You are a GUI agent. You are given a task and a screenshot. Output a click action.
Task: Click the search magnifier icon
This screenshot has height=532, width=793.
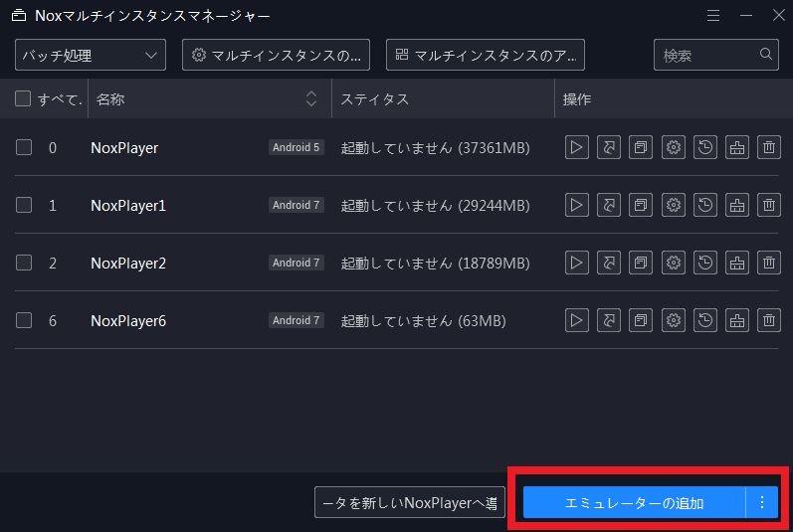click(x=766, y=54)
